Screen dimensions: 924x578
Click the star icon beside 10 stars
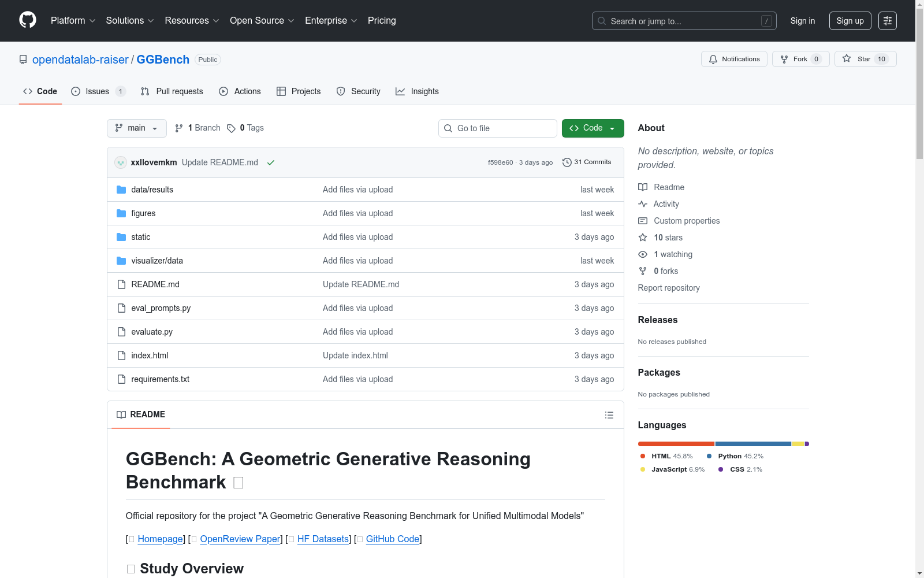tap(643, 238)
